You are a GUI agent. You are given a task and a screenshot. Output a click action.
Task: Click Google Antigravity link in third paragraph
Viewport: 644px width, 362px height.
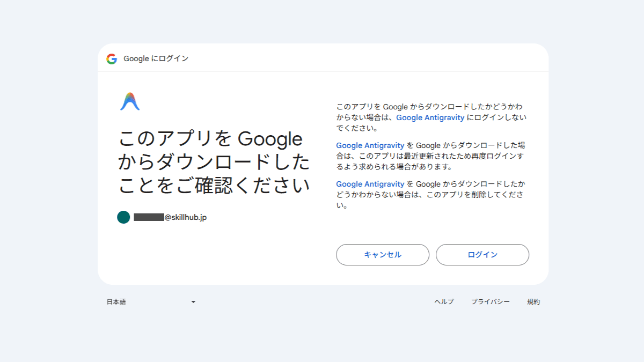[370, 184]
